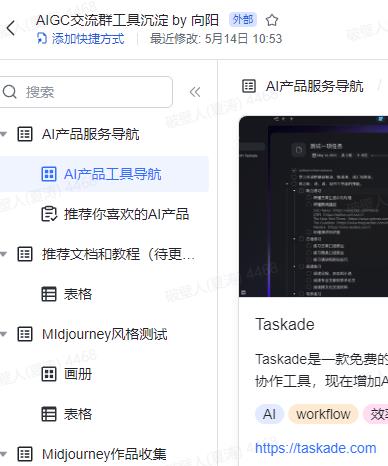Collapse the MIdjourney风格测试 tree group
This screenshot has width=388, height=466.
3,334
